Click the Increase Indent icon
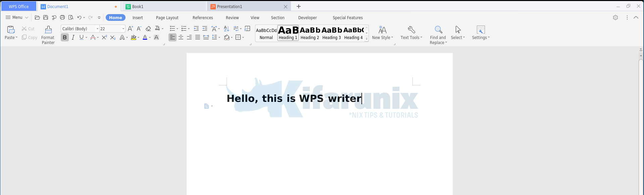Viewport: 644px width, 195px height. 205,29
